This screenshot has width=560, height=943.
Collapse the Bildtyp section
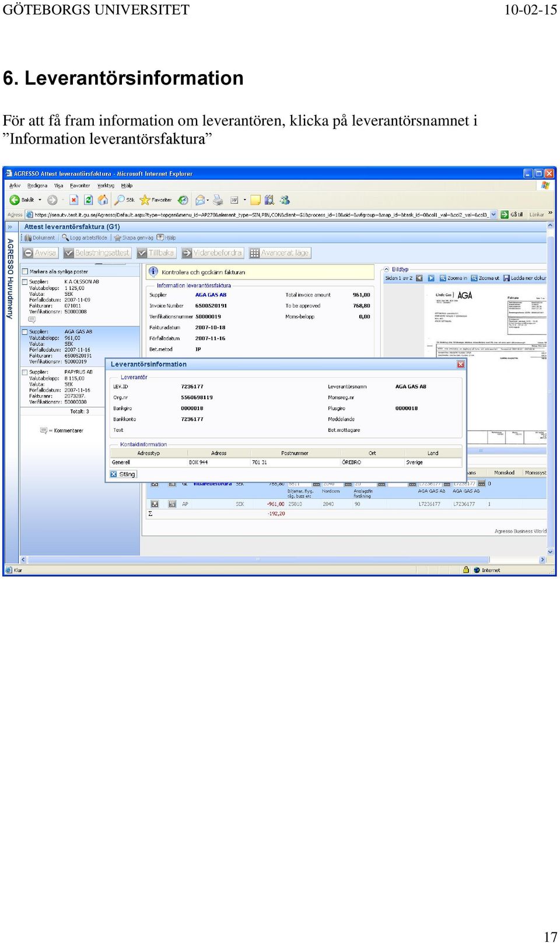386,270
